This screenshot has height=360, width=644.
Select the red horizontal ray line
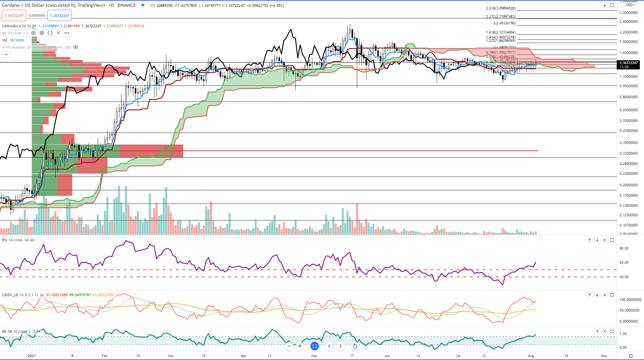point(360,151)
